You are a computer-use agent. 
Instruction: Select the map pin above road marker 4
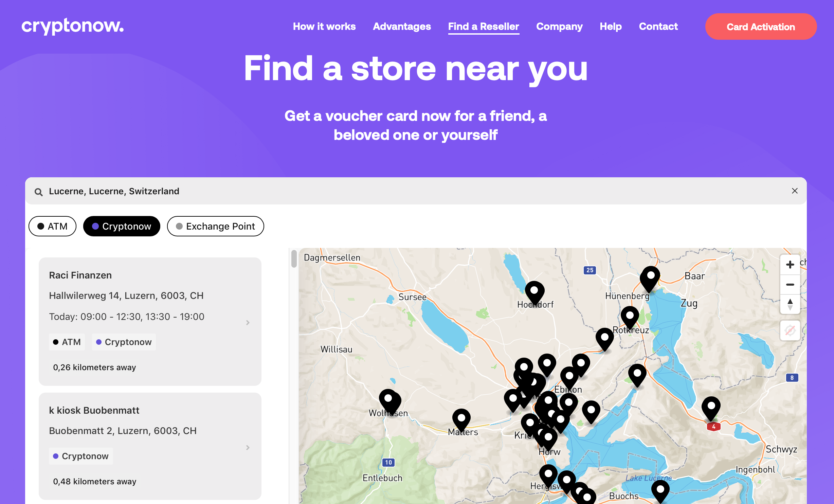click(x=711, y=409)
